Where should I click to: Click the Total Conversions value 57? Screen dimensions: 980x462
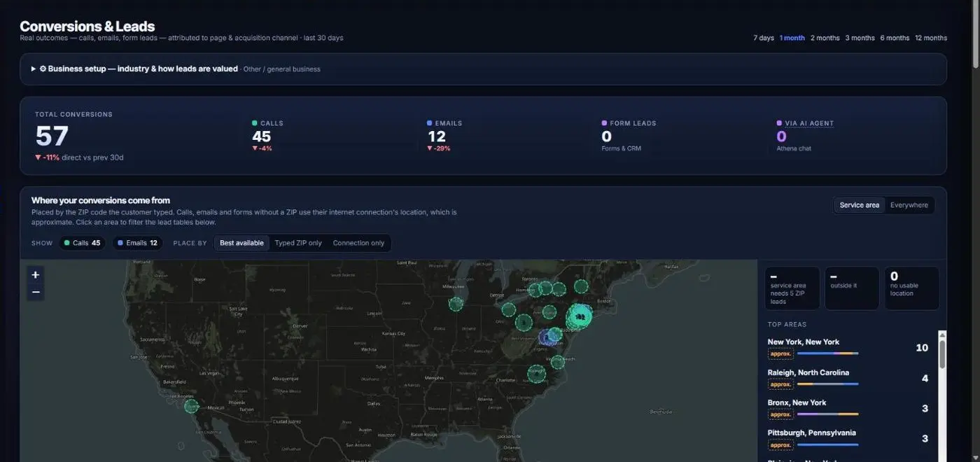52,136
